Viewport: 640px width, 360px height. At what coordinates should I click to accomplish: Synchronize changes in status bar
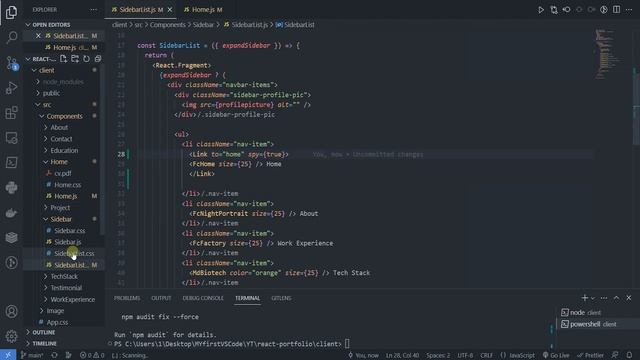[x=54, y=355]
